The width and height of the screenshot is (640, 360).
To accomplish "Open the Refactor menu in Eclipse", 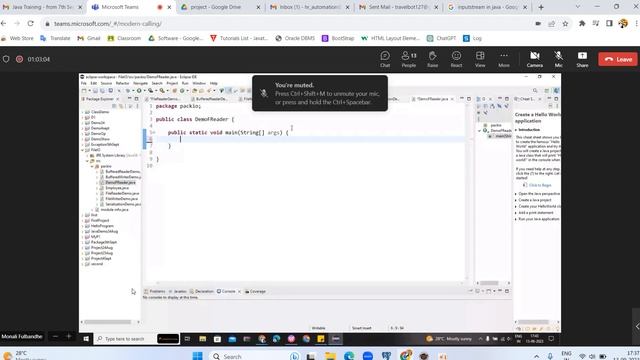I will click(x=122, y=83).
